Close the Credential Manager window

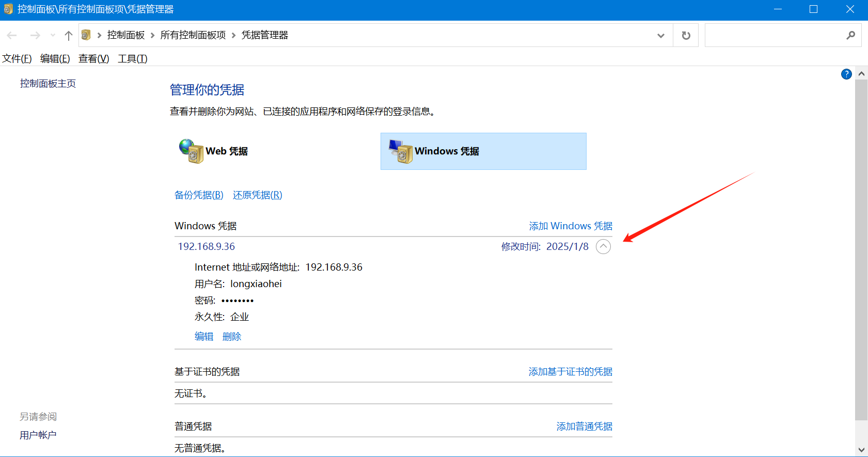850,9
